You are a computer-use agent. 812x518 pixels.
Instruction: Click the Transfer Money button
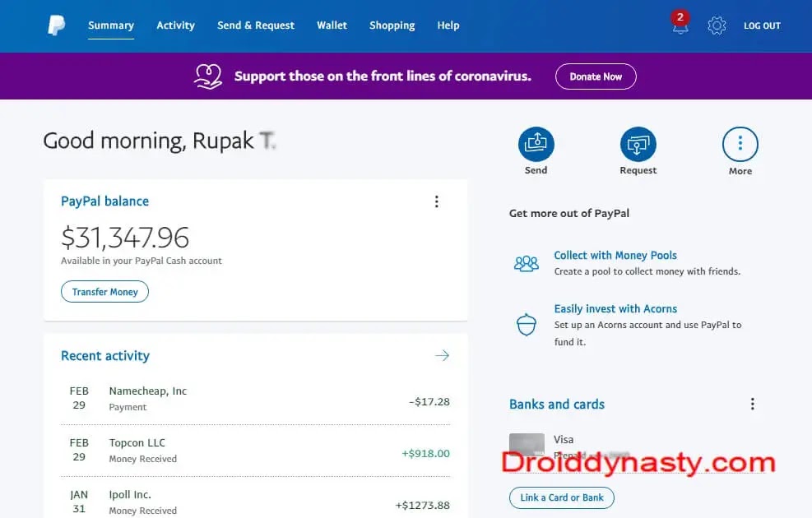104,291
